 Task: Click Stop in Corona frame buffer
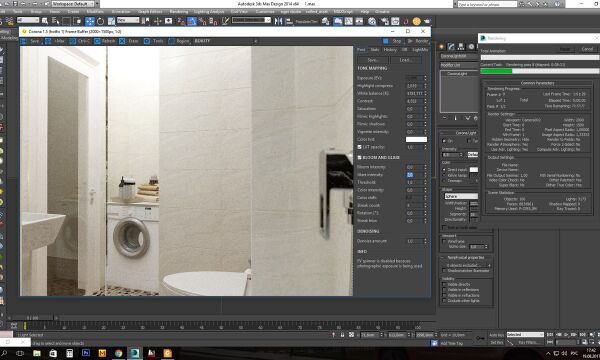click(x=393, y=41)
